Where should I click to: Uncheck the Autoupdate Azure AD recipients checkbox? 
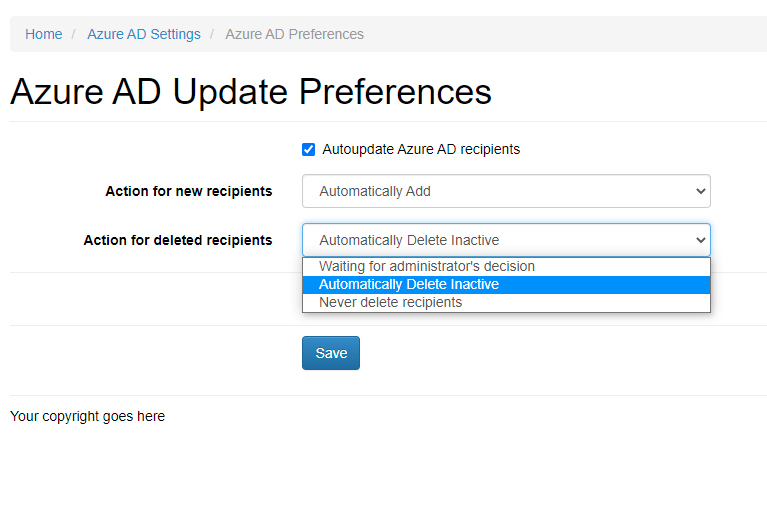309,150
